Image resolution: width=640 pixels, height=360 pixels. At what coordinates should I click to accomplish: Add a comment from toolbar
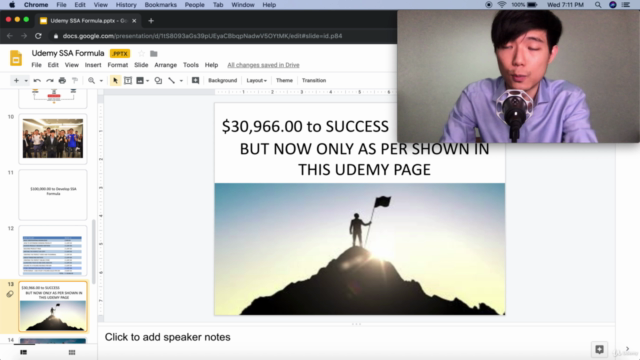(x=196, y=80)
